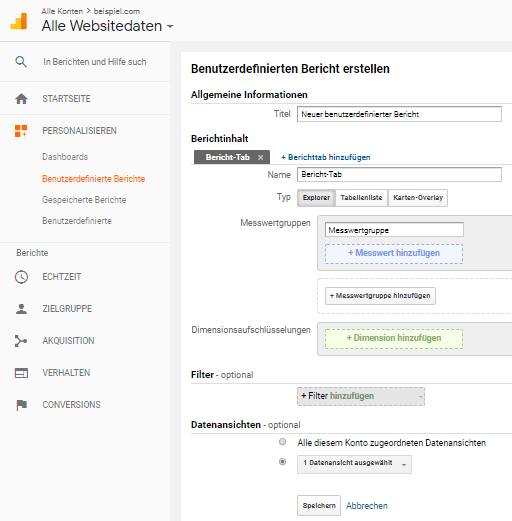Click the Akquisition arrows icon
Viewport: 512px width, 521px height.
(21, 341)
